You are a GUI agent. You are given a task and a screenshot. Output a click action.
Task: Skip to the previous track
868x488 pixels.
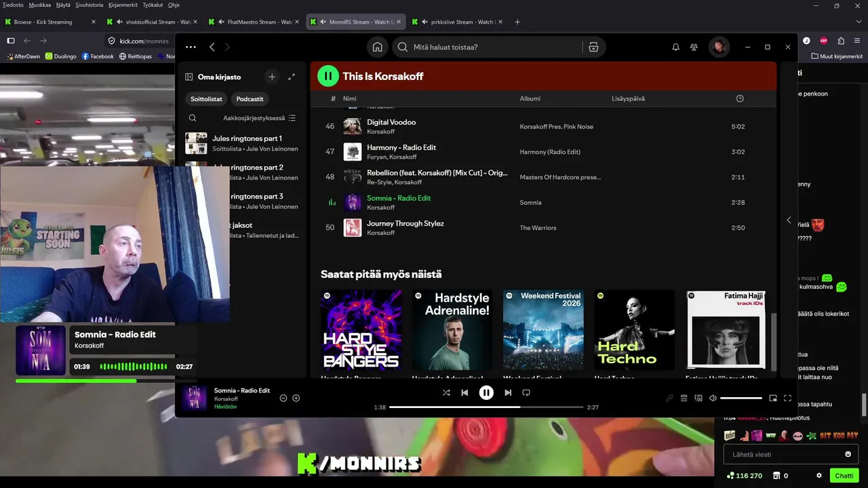pyautogui.click(x=465, y=392)
